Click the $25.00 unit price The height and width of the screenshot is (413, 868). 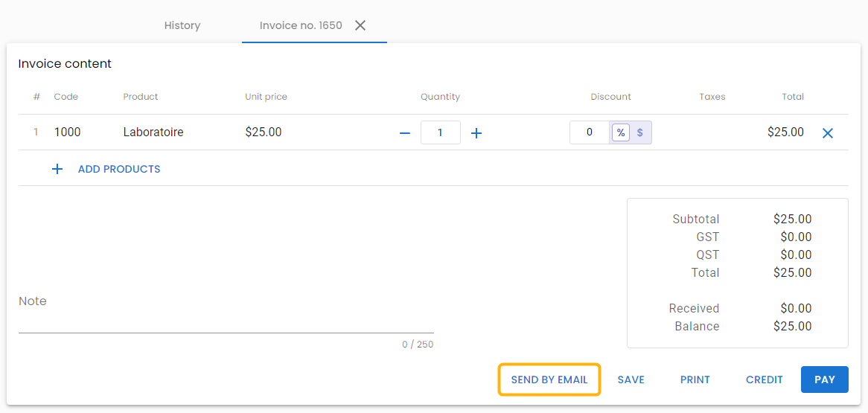pos(264,132)
